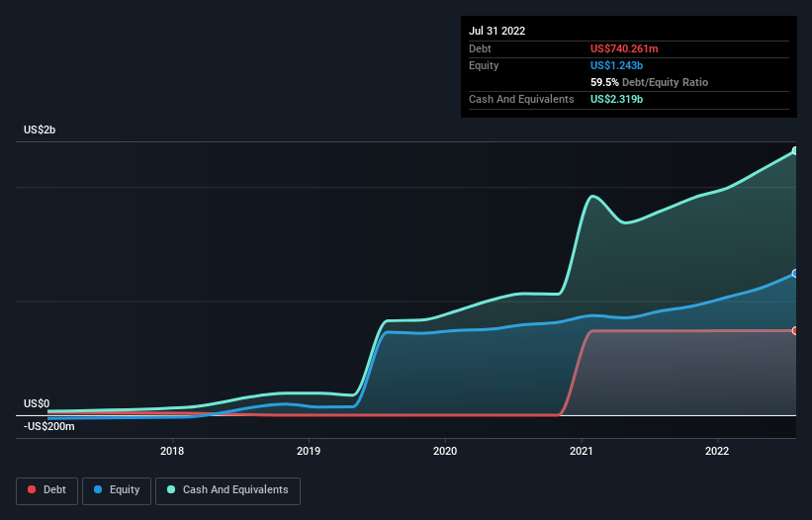Screen dimensions: 812x520
Task: Click the US$2b y-axis label
Action: [x=40, y=130]
